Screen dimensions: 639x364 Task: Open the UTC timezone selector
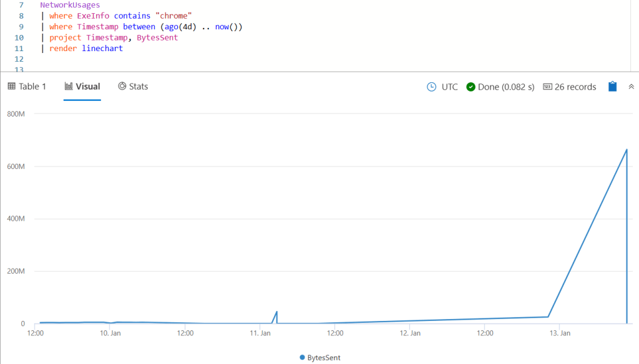point(449,87)
